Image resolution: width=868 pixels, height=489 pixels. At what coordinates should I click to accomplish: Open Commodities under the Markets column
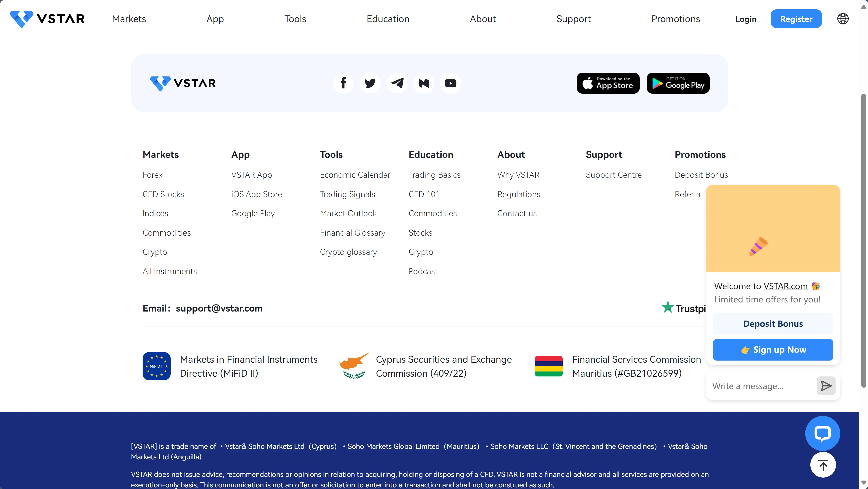166,233
